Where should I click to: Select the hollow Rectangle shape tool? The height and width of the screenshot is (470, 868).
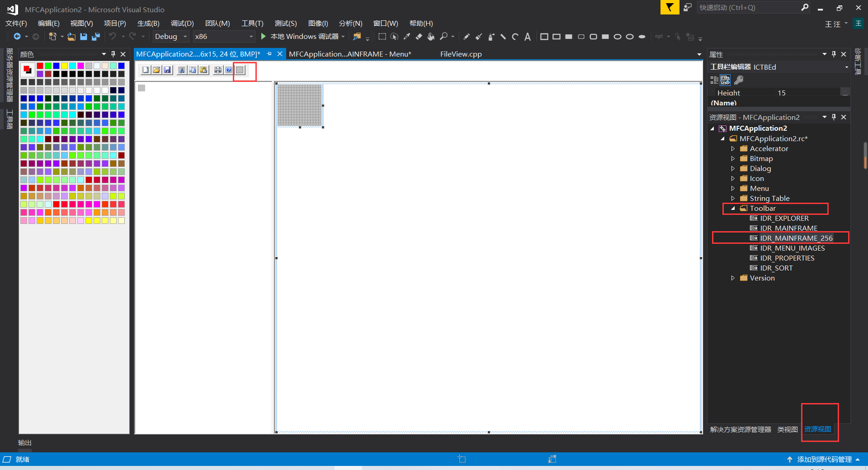click(x=544, y=37)
